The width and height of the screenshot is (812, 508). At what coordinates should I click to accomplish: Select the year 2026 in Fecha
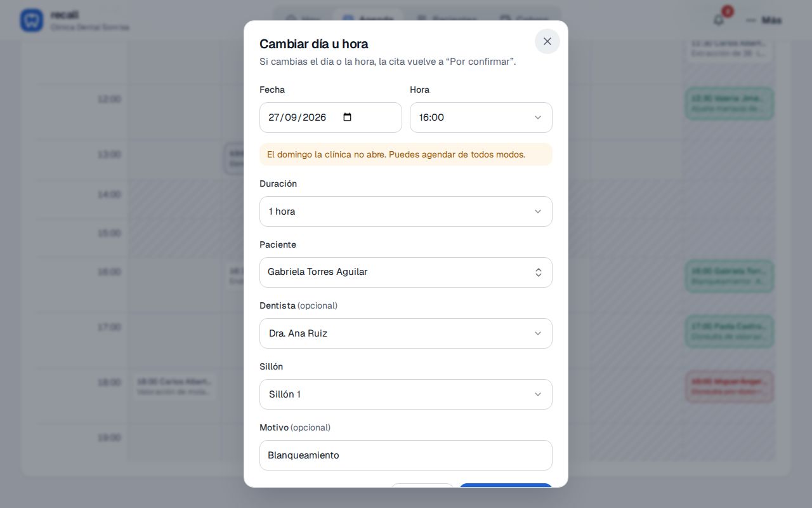pyautogui.click(x=314, y=117)
